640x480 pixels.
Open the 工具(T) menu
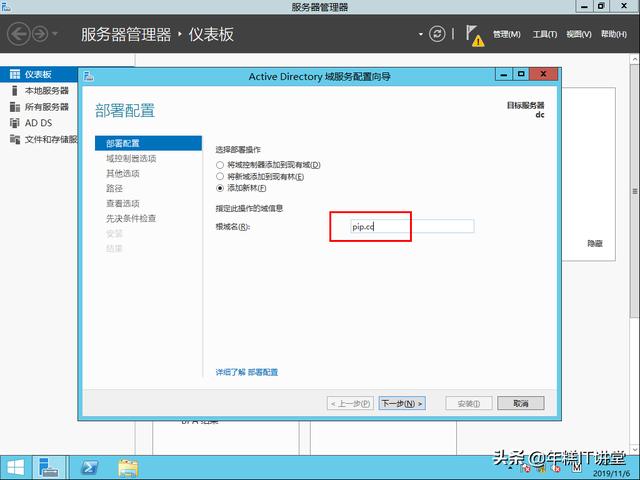pos(545,34)
